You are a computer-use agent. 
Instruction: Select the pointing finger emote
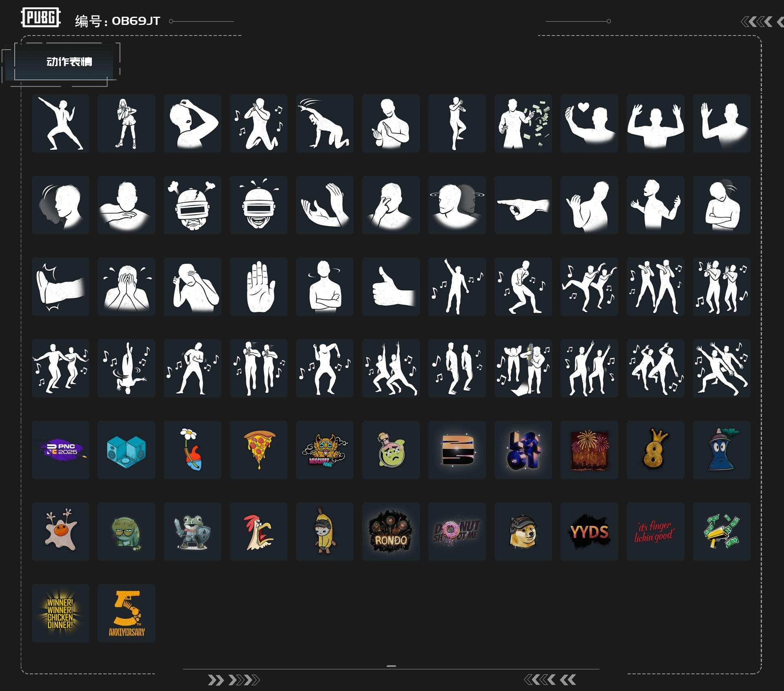pyautogui.click(x=523, y=205)
